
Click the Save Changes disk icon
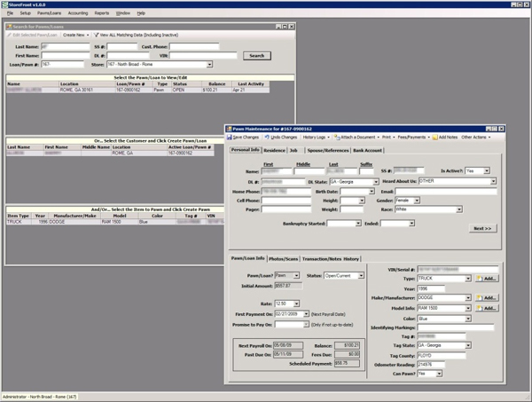230,138
